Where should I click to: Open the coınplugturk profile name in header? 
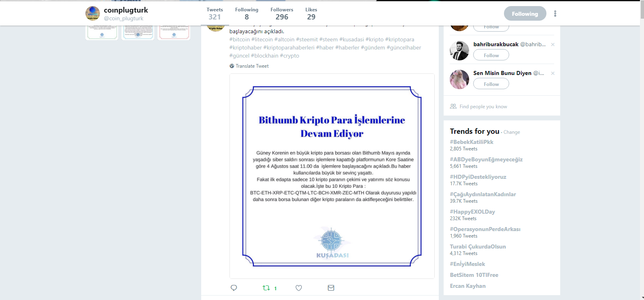(x=126, y=10)
